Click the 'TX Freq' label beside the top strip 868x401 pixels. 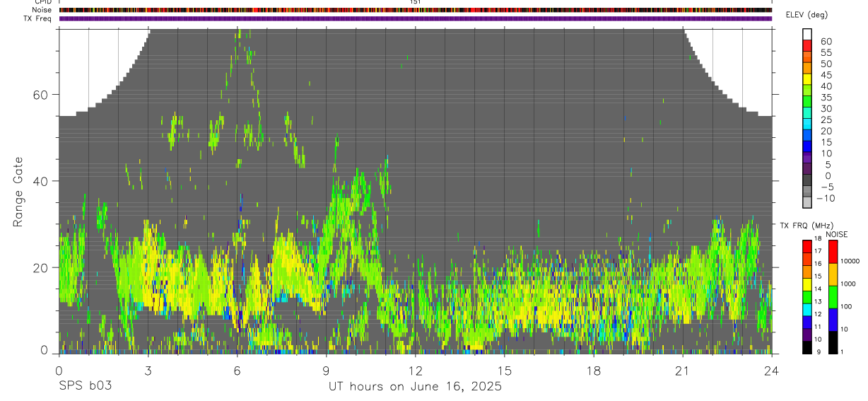[37, 18]
